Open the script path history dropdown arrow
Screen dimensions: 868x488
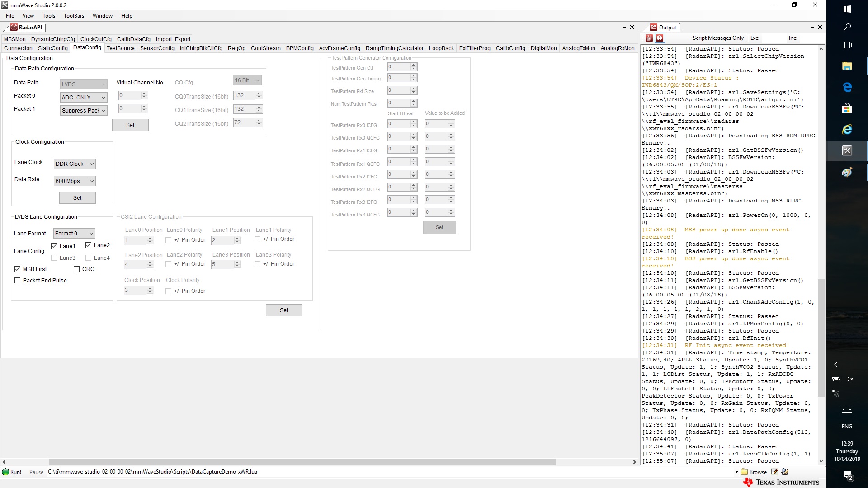(736, 472)
